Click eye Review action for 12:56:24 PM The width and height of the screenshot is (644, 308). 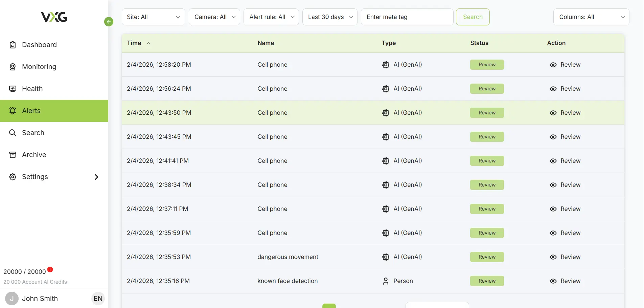(x=565, y=89)
